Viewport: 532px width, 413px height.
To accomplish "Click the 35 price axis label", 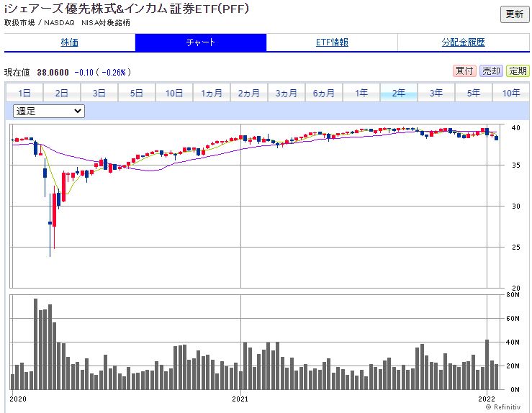I will (x=515, y=165).
